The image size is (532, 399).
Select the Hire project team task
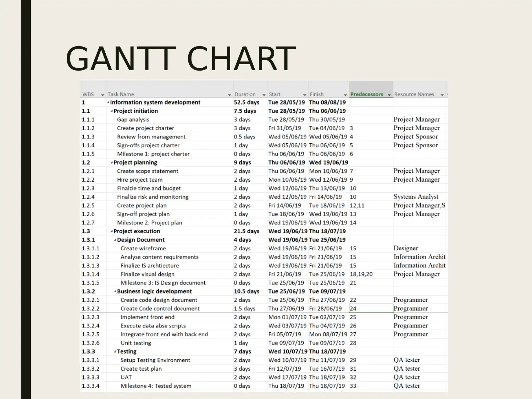coord(140,180)
